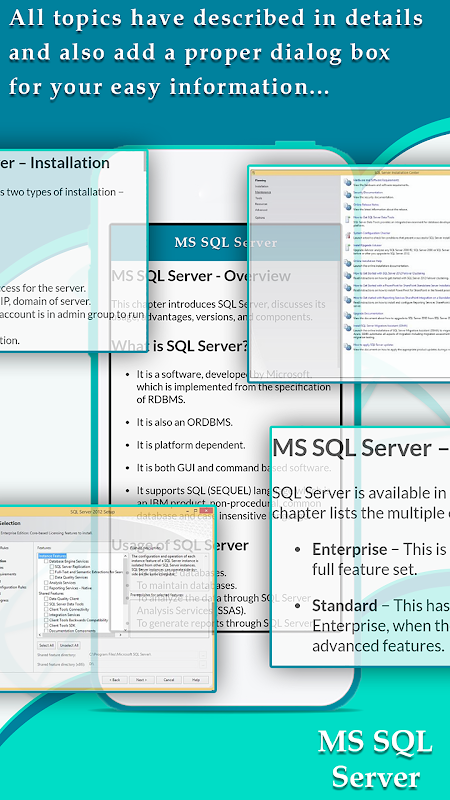450x800 pixels.
Task: Click the Security Documentation globe icon
Action: [347, 194]
